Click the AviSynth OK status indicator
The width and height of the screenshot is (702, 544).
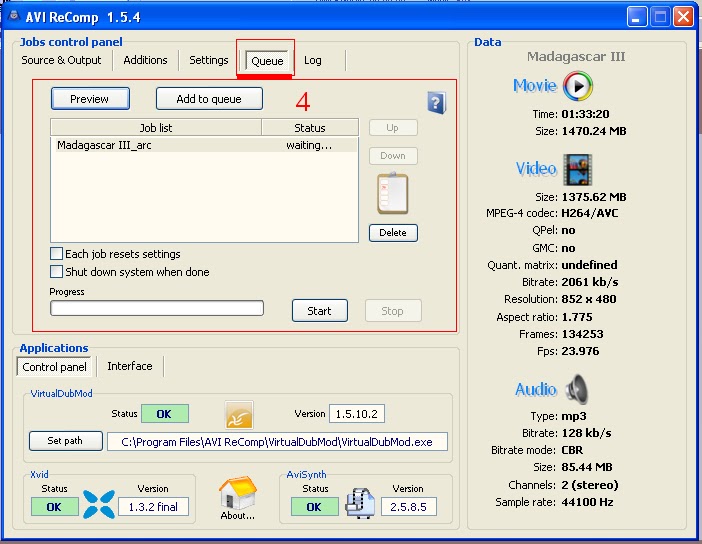click(x=315, y=507)
